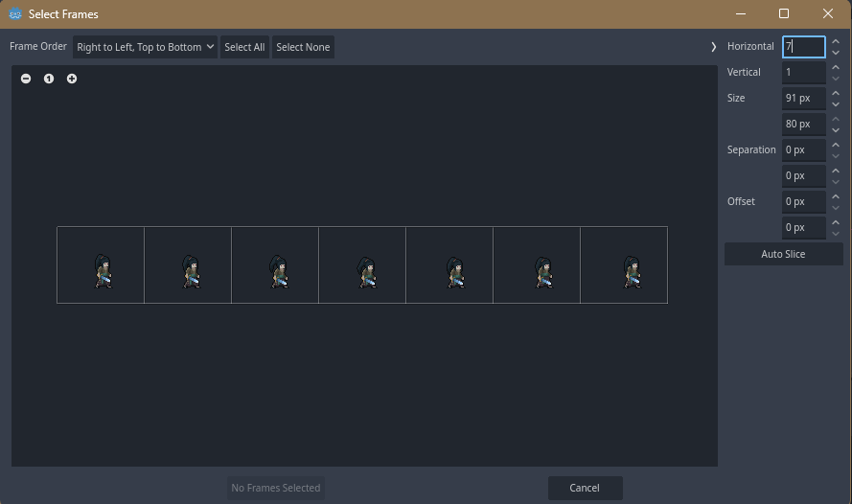Click the Godot icon in the title bar

coord(15,14)
